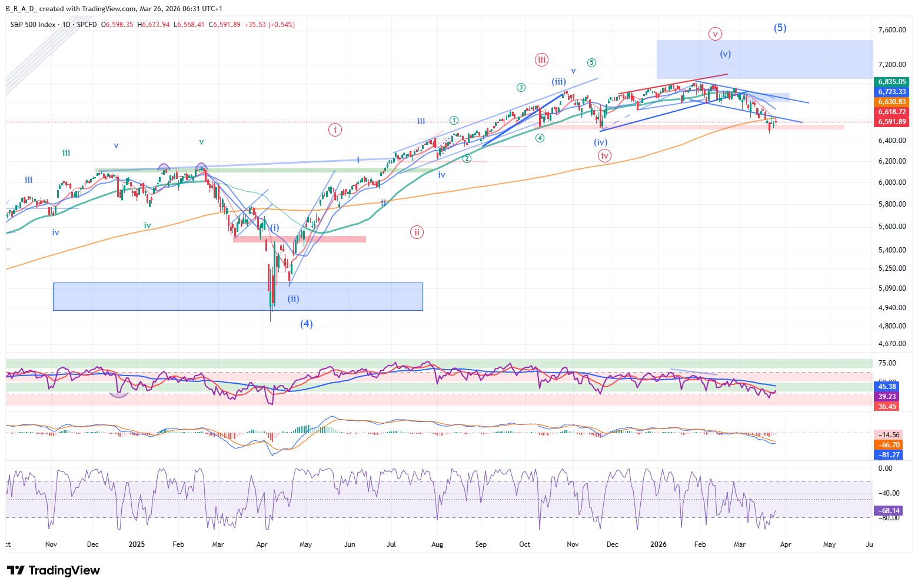The image size is (918, 588).
Task: Select the -68.14 oscillator value tag
Action: 887,511
